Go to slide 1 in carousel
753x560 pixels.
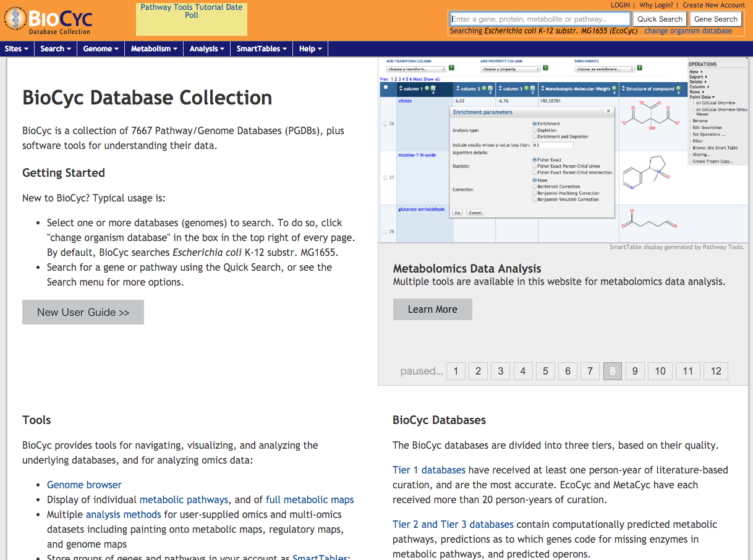coord(456,371)
